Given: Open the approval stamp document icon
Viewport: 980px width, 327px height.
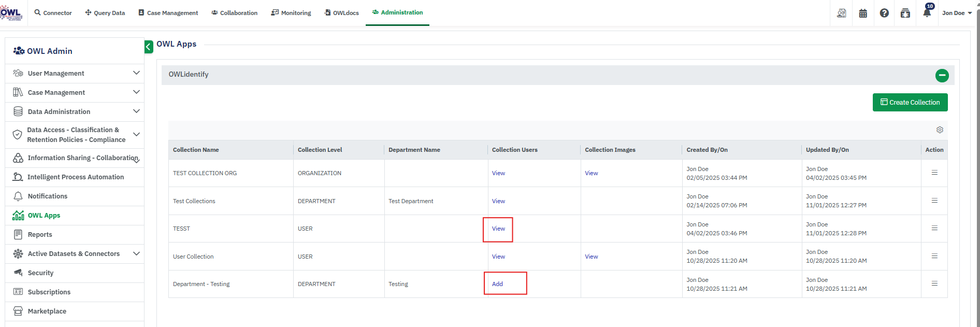Looking at the screenshot, I should pyautogui.click(x=842, y=13).
